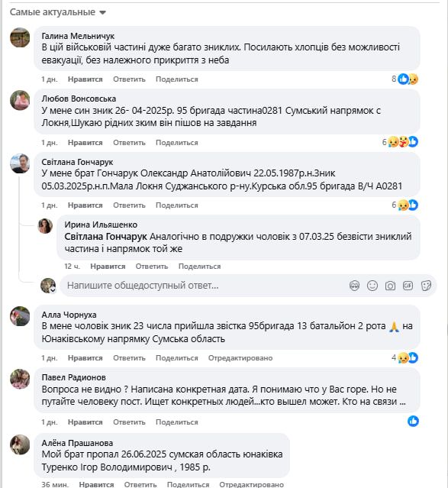This screenshot has height=488, width=448.
Task: Show edit history of Алла Чорнуха's comment
Action: click(240, 358)
